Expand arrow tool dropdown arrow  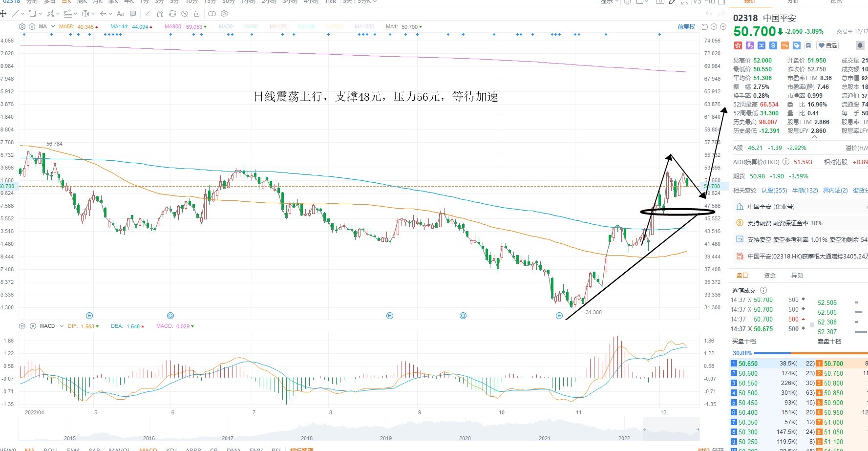point(110,14)
